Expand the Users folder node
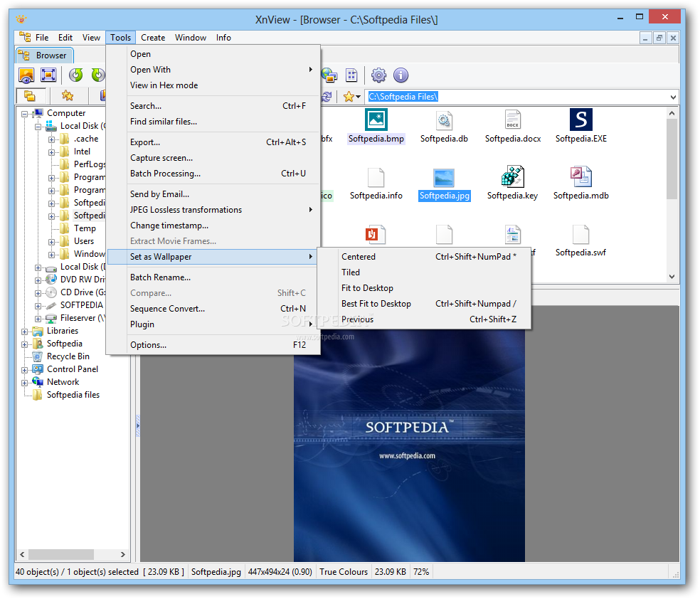This screenshot has width=700, height=599. 51,242
